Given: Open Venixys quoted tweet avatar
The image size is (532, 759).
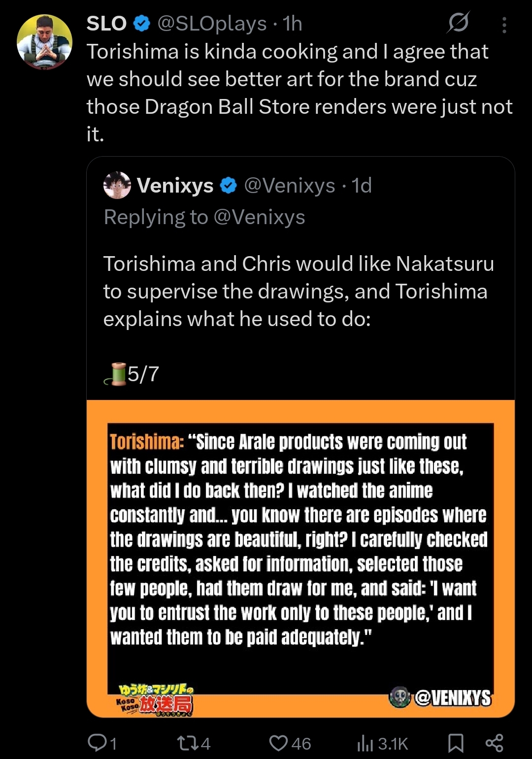Looking at the screenshot, I should 117,185.
